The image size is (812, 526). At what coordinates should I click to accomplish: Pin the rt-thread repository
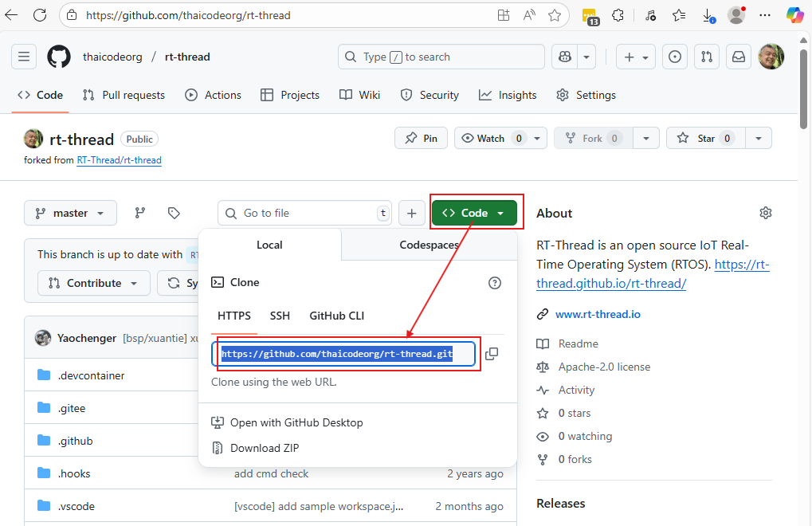coord(421,137)
